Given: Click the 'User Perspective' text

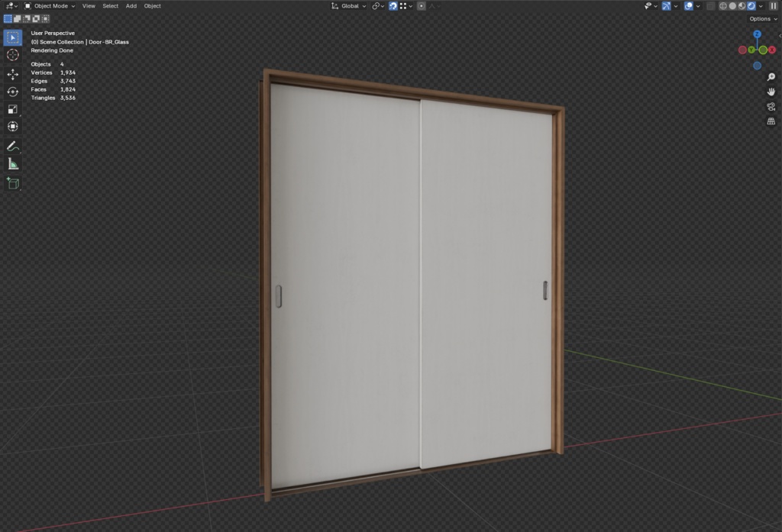Looking at the screenshot, I should tap(53, 34).
